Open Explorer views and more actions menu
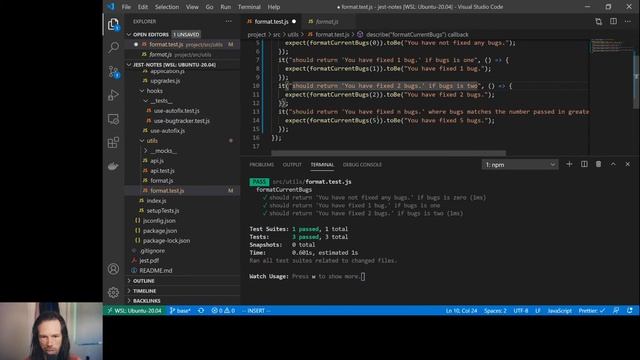The image size is (640, 360). (228, 21)
